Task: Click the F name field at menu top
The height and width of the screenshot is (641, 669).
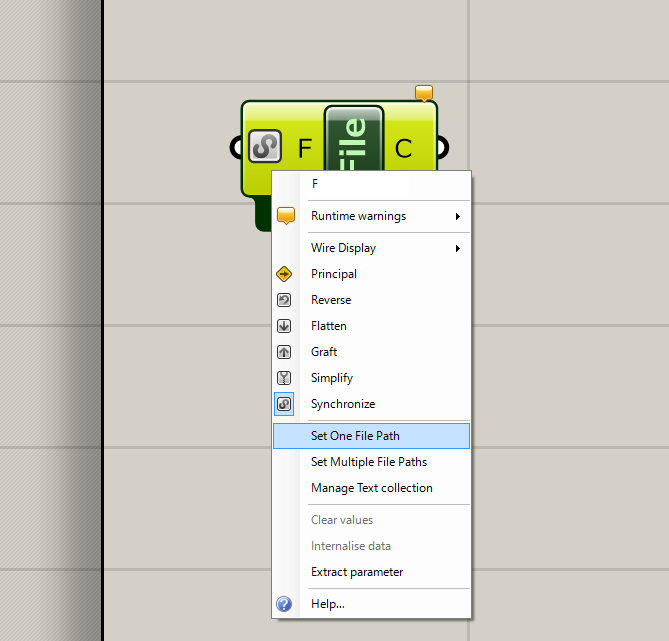Action: (360, 184)
